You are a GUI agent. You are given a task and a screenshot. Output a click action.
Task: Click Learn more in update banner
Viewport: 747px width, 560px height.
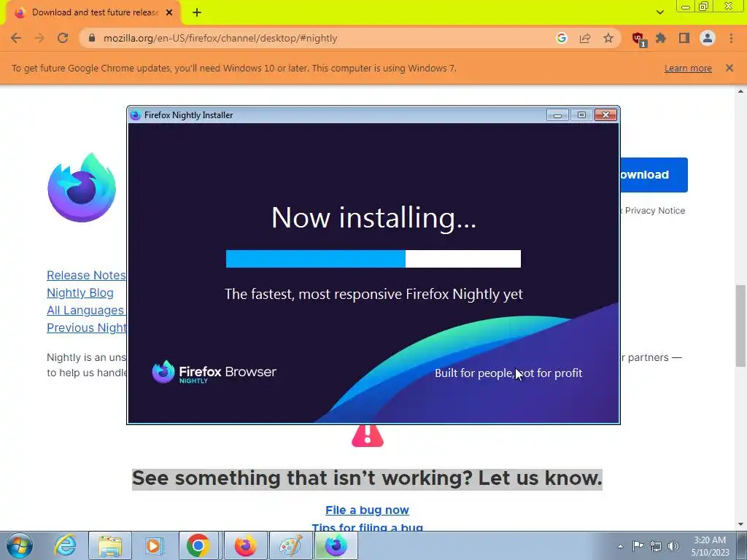(x=688, y=69)
